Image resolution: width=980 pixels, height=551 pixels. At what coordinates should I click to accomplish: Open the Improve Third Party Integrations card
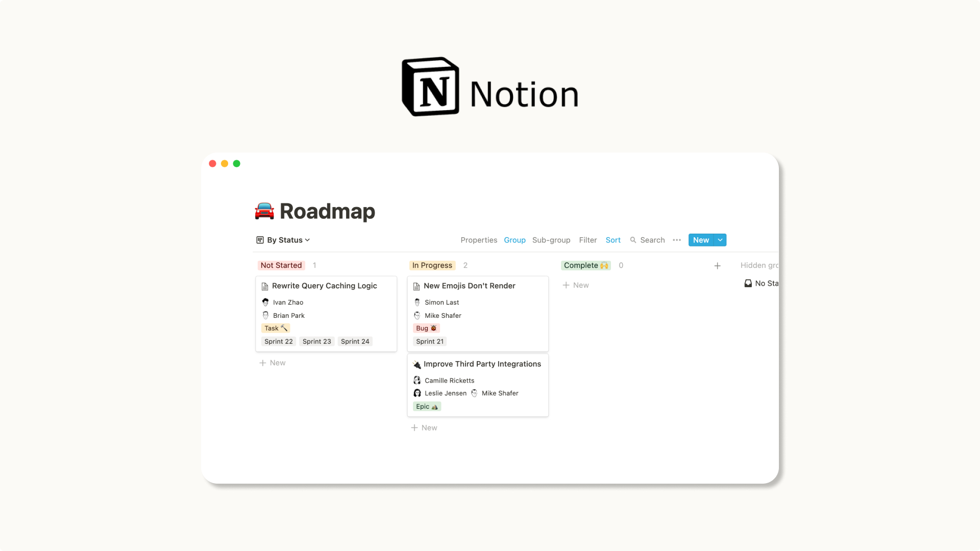[478, 385]
